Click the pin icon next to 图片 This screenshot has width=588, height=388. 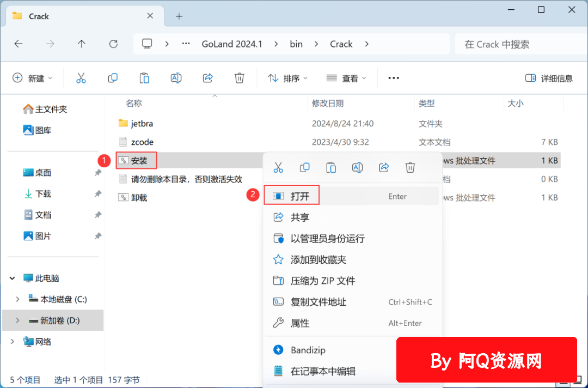[98, 236]
